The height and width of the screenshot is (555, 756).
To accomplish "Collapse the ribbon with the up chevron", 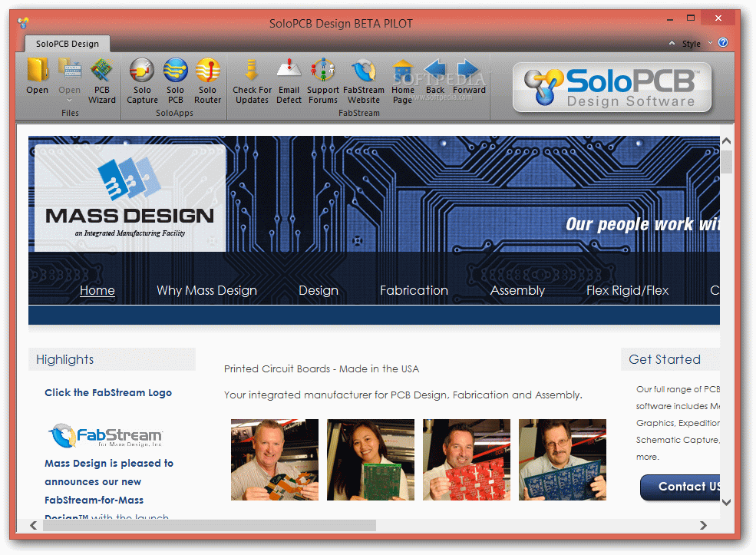I will (672, 43).
